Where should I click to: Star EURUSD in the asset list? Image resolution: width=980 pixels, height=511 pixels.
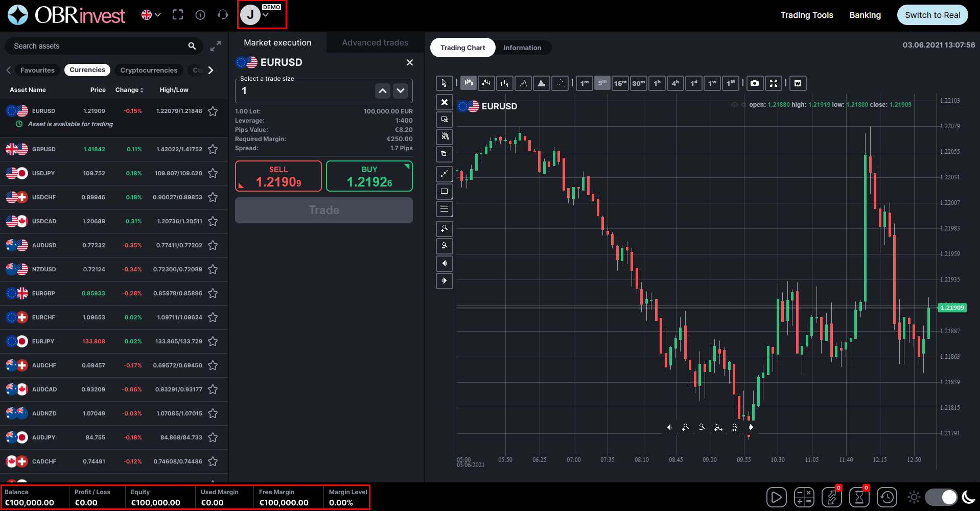(x=213, y=111)
